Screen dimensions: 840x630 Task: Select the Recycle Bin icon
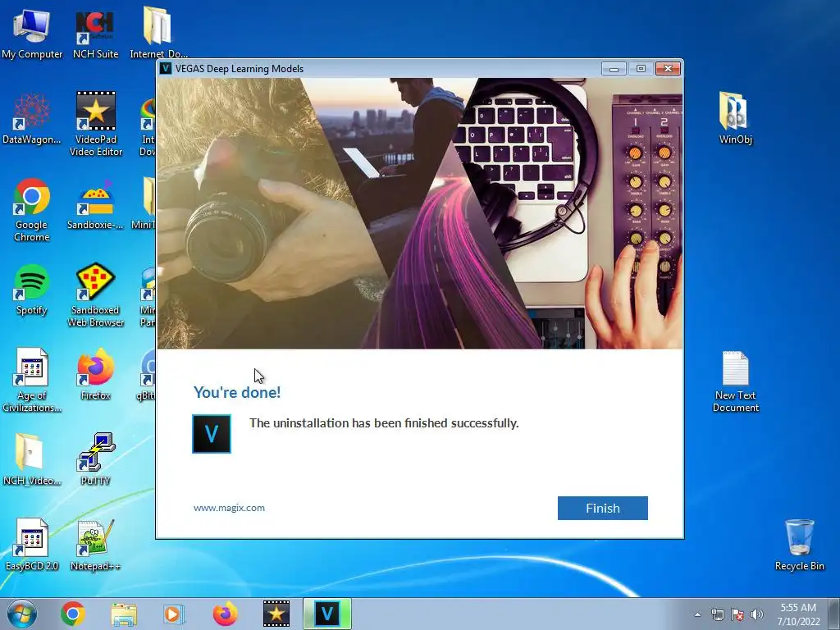(x=799, y=545)
